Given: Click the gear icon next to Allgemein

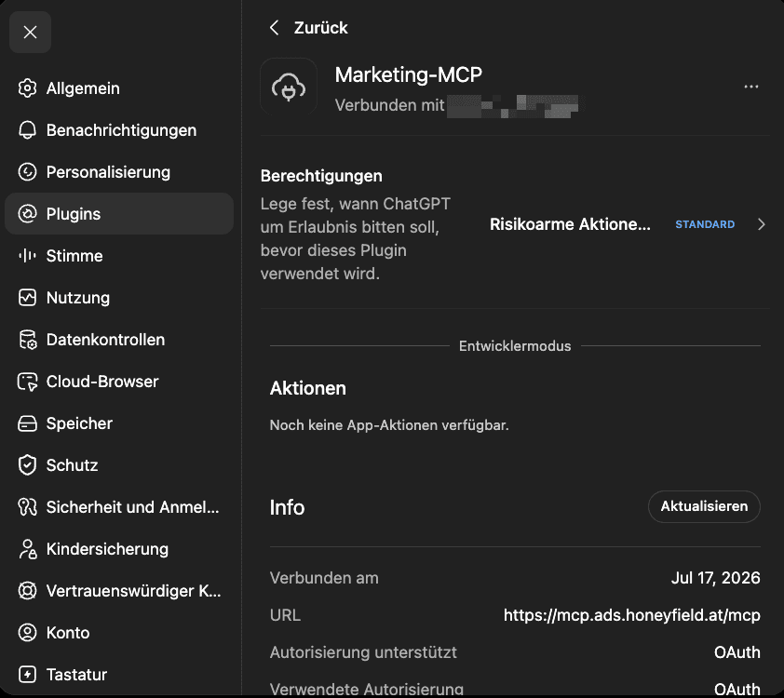Looking at the screenshot, I should point(28,88).
